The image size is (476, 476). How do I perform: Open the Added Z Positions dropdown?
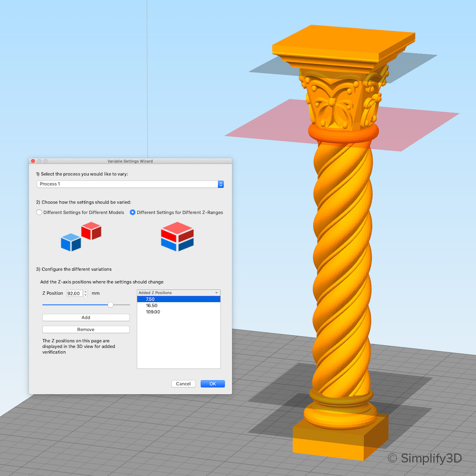178,293
